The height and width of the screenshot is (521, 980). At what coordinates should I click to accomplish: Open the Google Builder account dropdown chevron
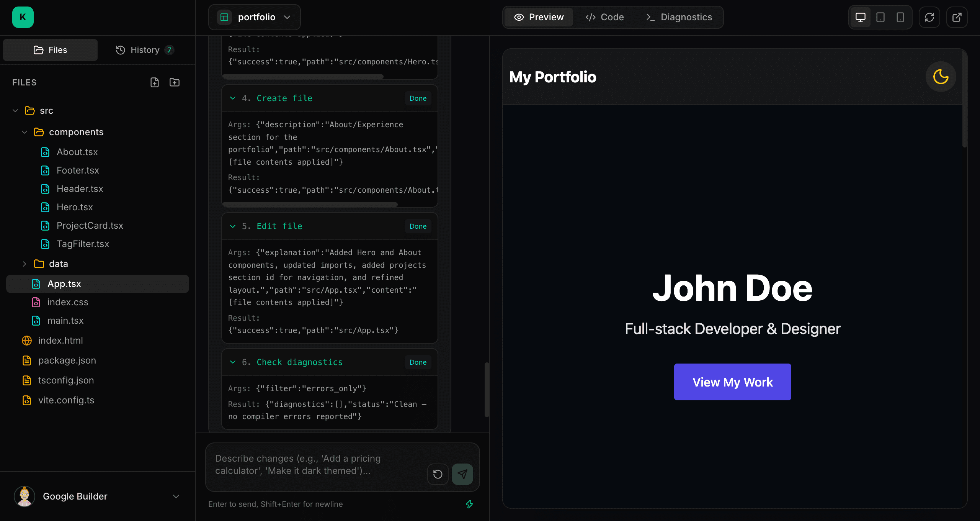[176, 496]
